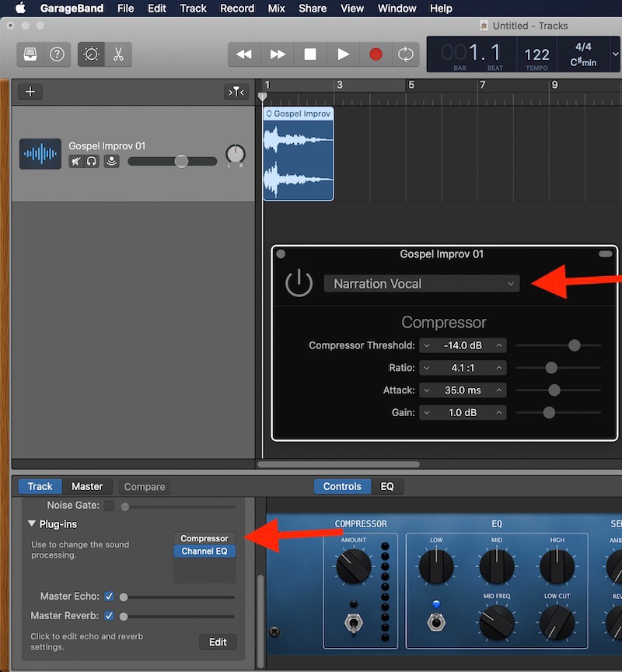622x672 pixels.
Task: Flip the Compressor on/off toggle switch
Action: click(x=354, y=622)
